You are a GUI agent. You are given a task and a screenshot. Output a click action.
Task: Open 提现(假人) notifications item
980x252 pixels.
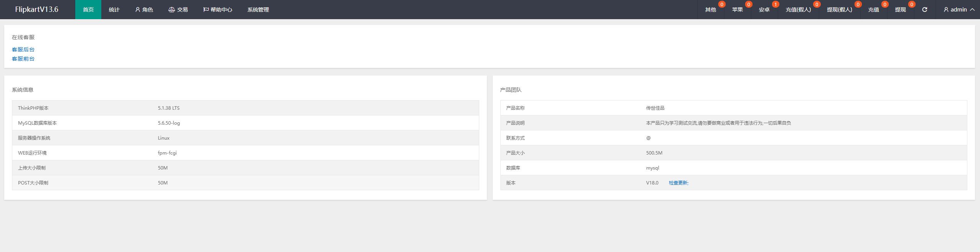pyautogui.click(x=840, y=10)
